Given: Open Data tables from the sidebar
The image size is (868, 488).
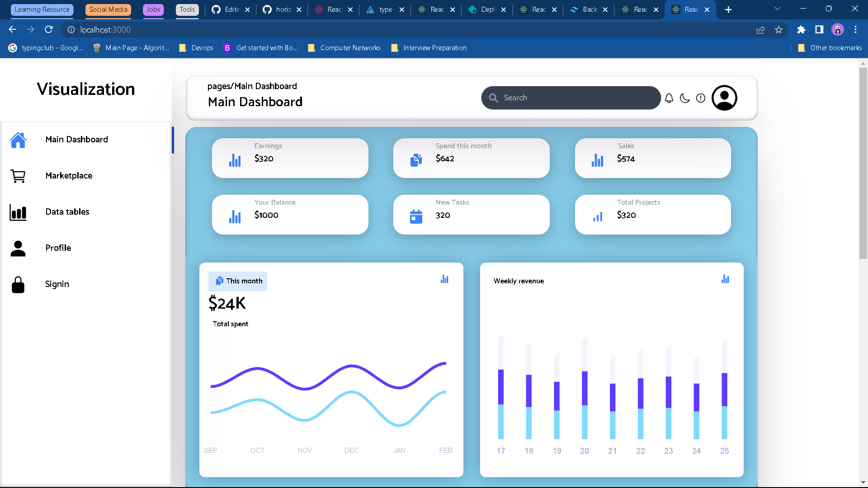Looking at the screenshot, I should (67, 212).
